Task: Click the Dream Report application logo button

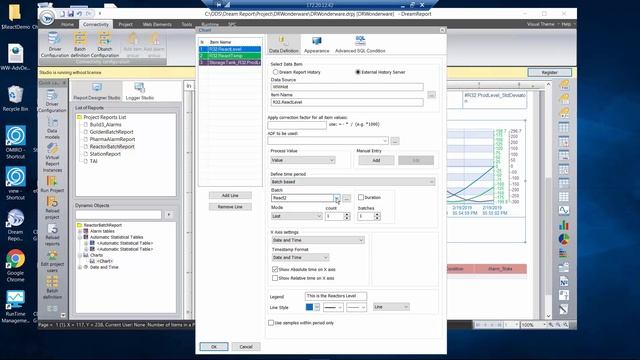Action: point(47,18)
